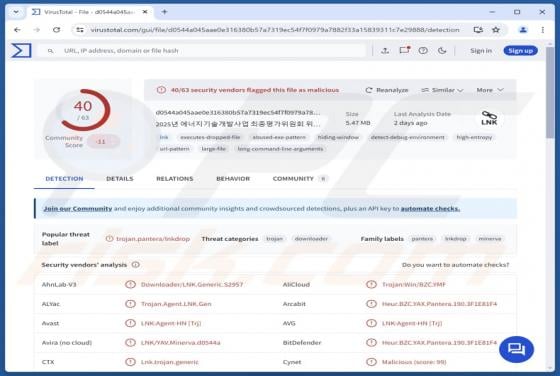Open a new browser tab with plus
Image resolution: width=560 pixels, height=376 pixels.
click(164, 12)
